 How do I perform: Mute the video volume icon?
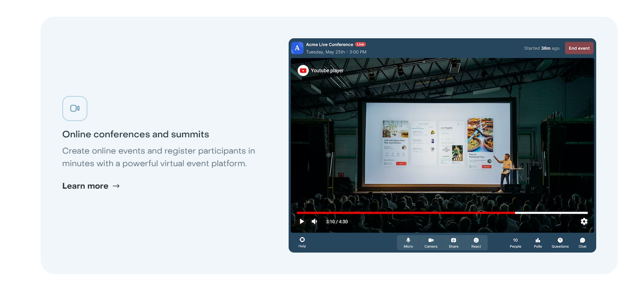pyautogui.click(x=314, y=221)
